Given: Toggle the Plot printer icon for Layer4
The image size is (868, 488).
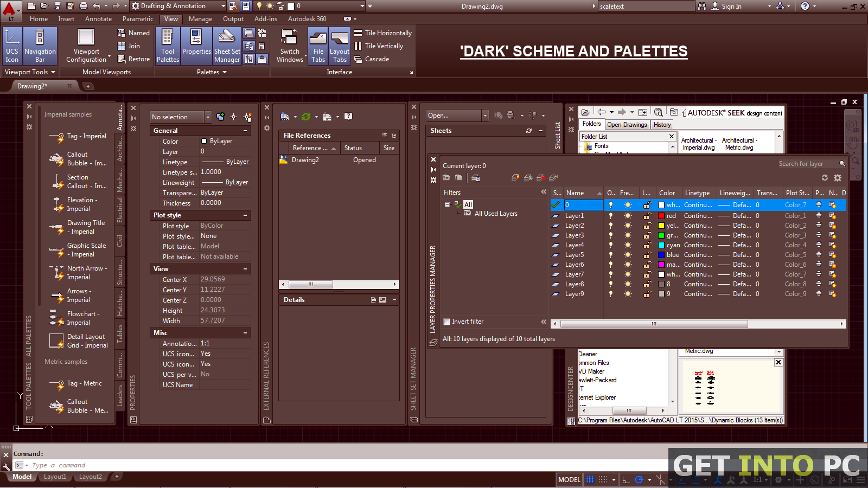Looking at the screenshot, I should pos(819,245).
